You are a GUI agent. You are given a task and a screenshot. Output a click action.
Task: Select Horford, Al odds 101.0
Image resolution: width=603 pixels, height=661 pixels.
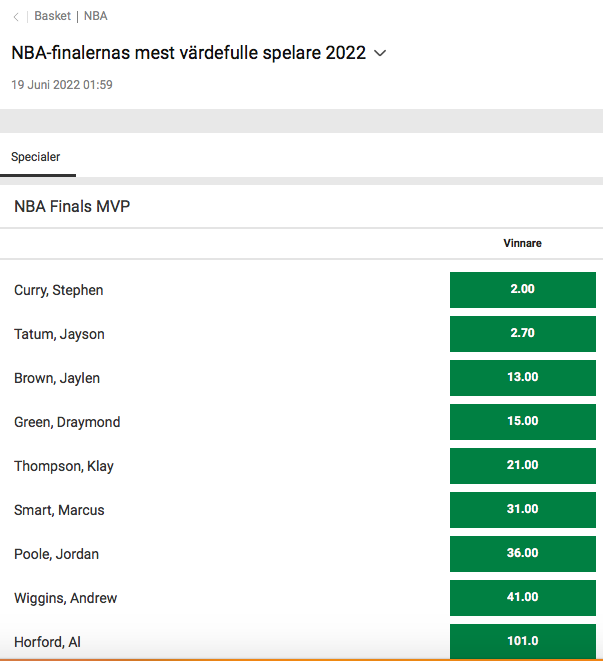pyautogui.click(x=522, y=641)
